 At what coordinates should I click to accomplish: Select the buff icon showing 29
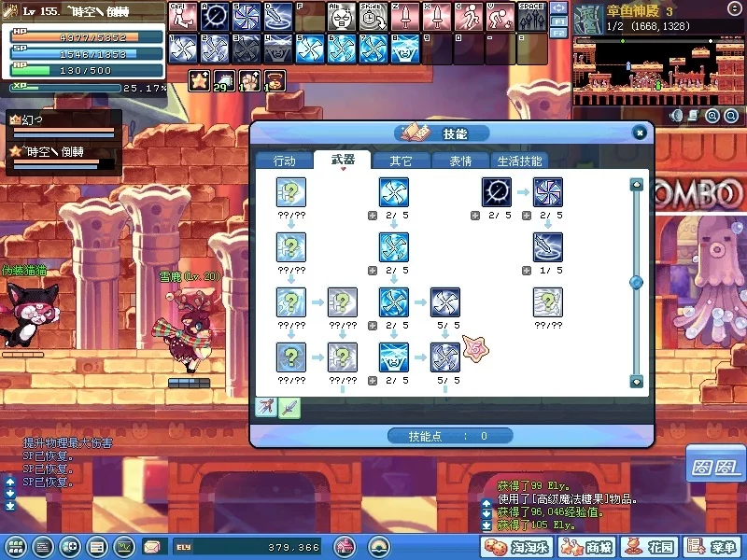pos(224,80)
